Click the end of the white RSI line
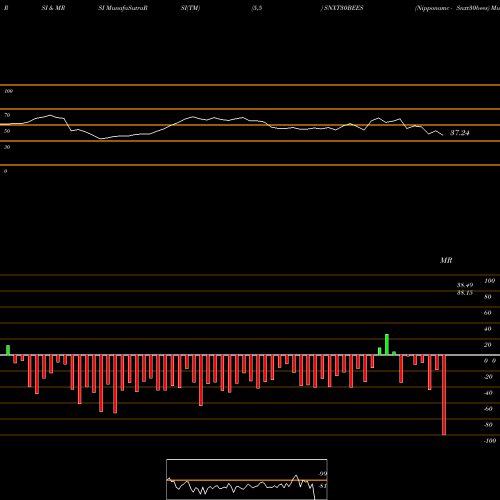This screenshot has height=500, width=500. coord(443,135)
